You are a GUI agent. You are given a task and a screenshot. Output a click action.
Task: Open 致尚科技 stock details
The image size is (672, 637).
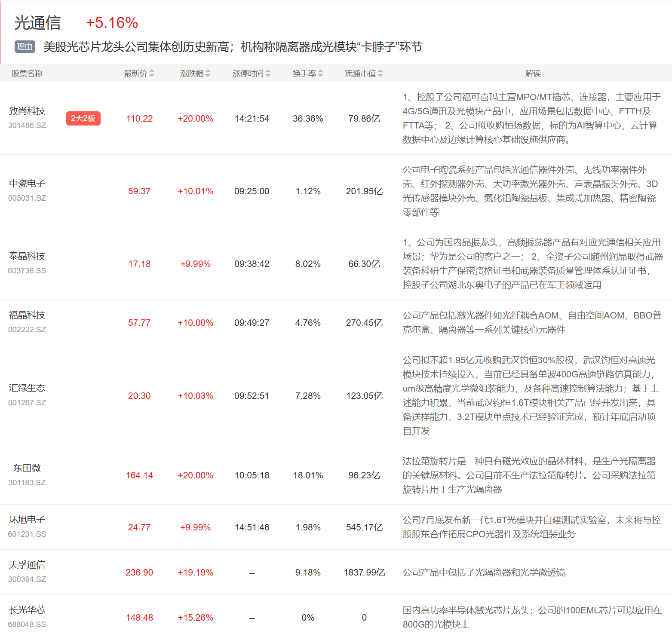27,111
